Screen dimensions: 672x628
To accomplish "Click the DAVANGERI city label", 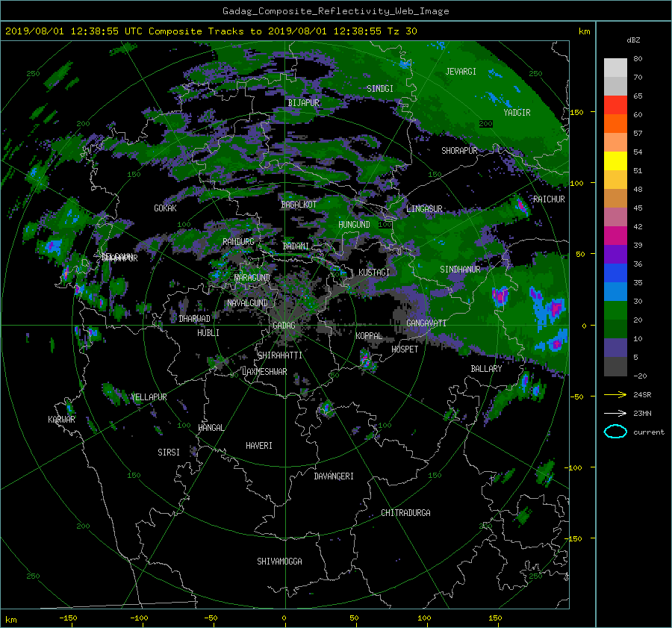I will tap(334, 476).
